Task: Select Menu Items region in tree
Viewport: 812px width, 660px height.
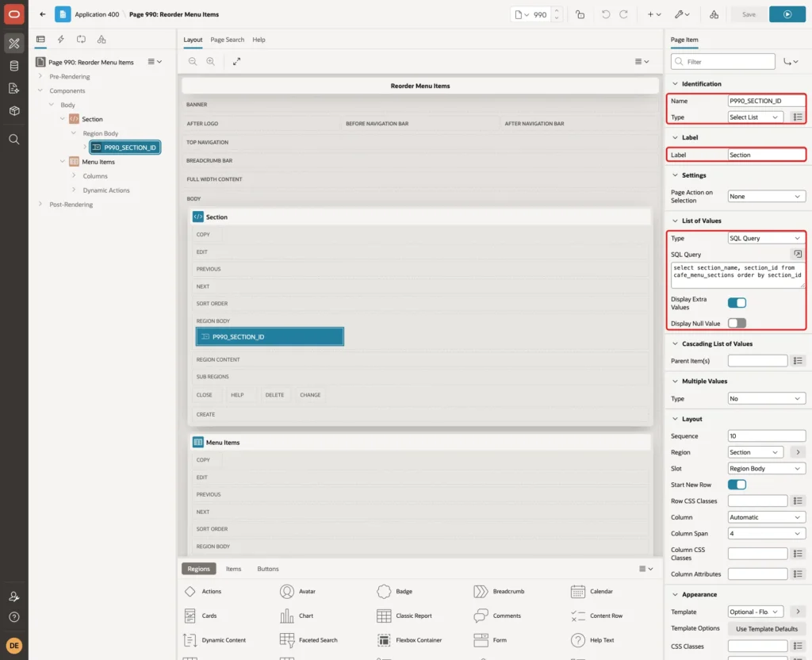Action: pos(98,162)
